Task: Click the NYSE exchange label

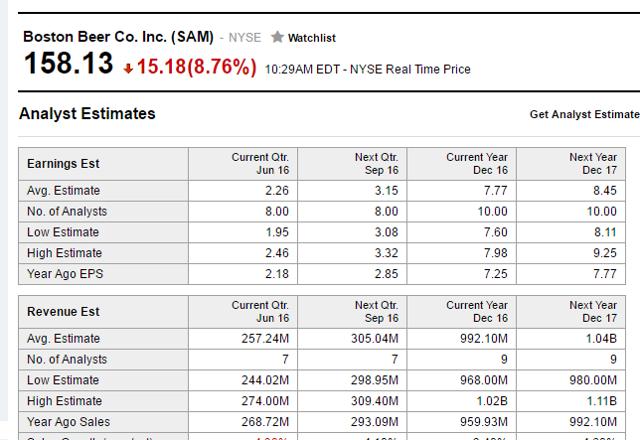Action: pyautogui.click(x=244, y=38)
